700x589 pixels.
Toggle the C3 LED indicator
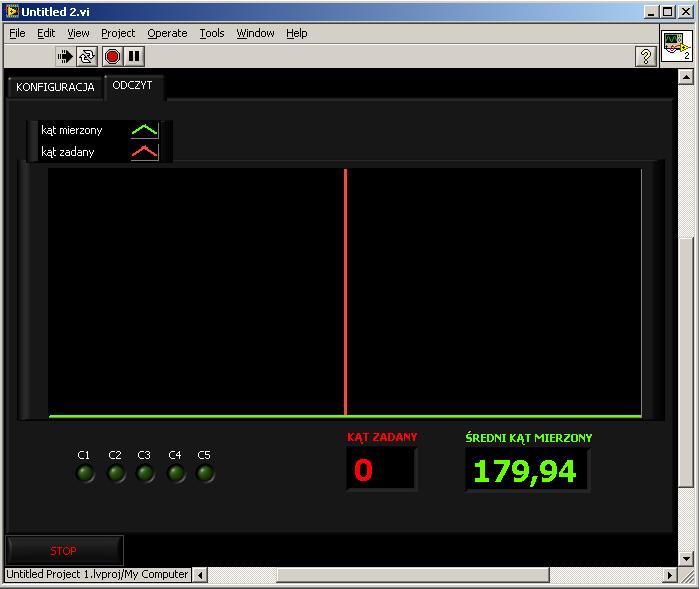click(x=145, y=473)
